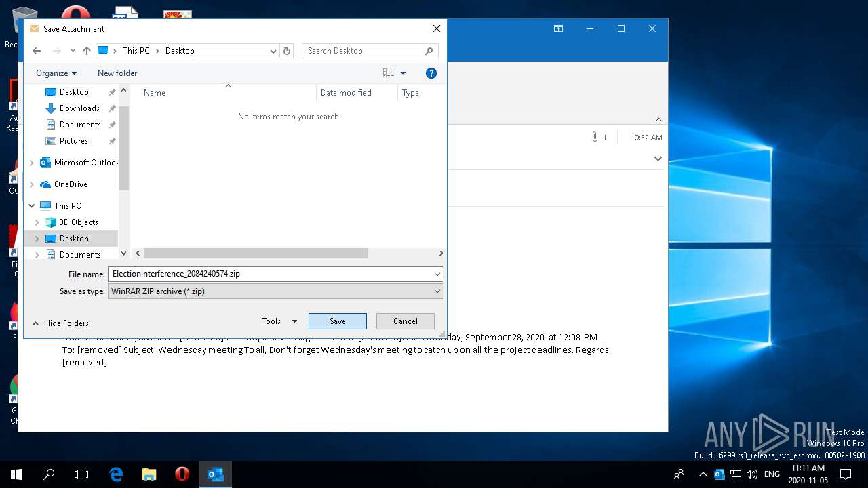Click the File name field
The height and width of the screenshot is (488, 868).
269,274
